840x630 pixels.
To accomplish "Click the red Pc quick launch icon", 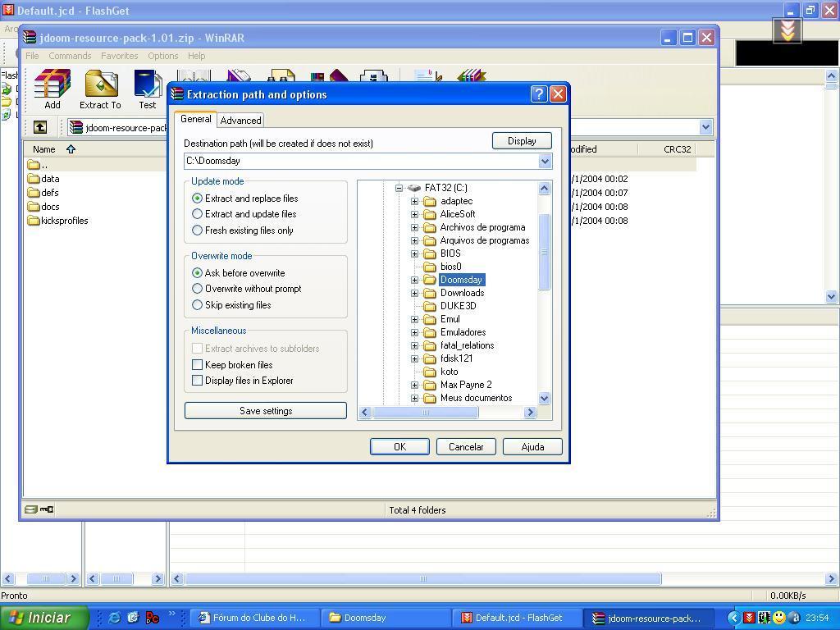I will (152, 618).
